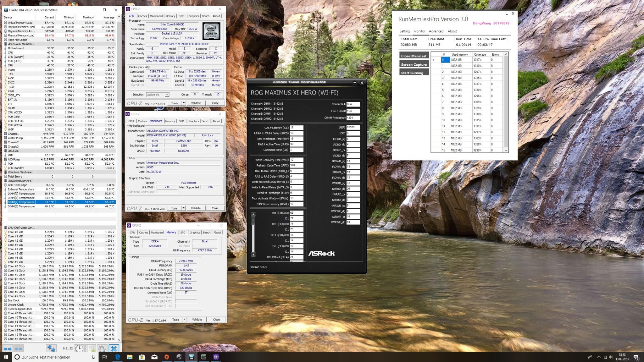Click the Refresh Cycle Time tRFC field
Screen dimensions: 644x362
[x=297, y=165]
